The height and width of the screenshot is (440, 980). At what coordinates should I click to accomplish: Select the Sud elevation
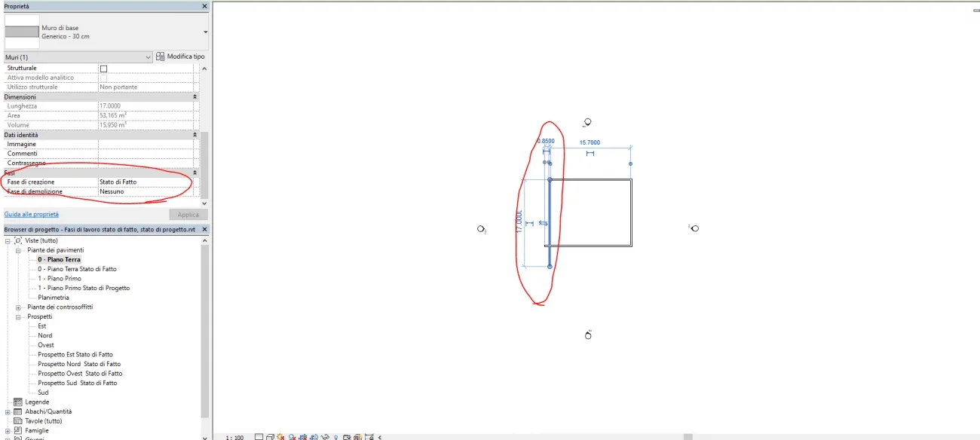pyautogui.click(x=43, y=393)
